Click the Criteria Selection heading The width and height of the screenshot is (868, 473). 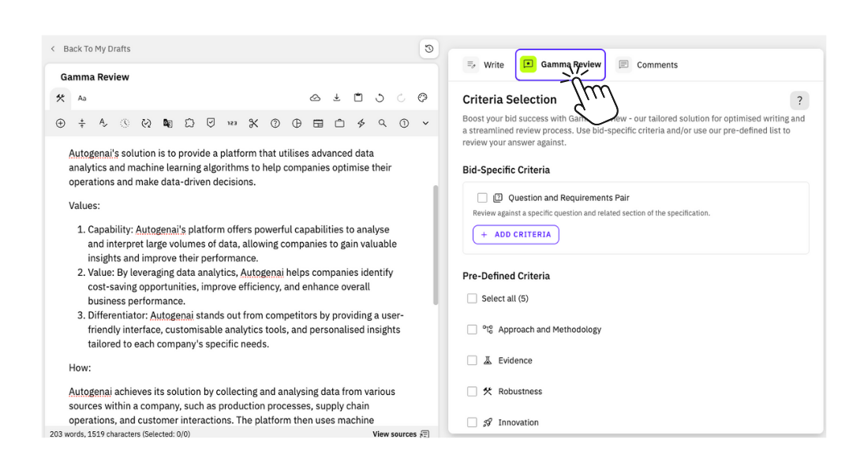click(x=509, y=99)
